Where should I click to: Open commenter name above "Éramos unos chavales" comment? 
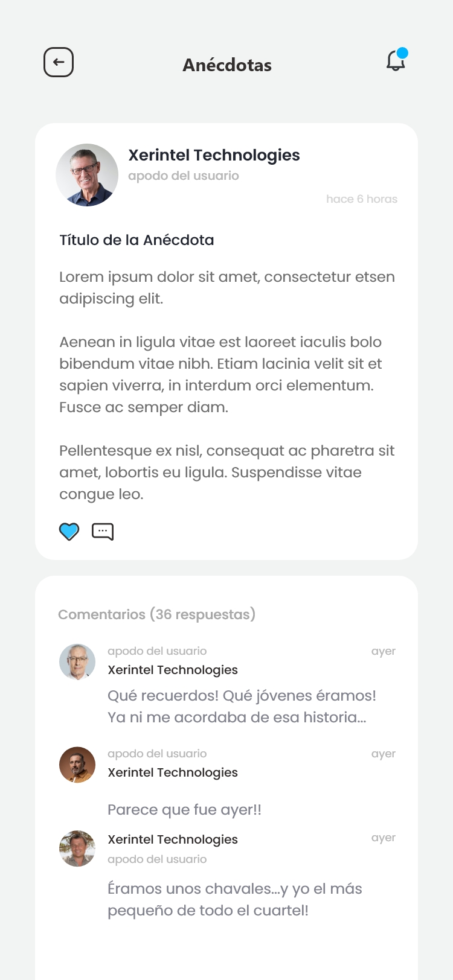pos(173,839)
